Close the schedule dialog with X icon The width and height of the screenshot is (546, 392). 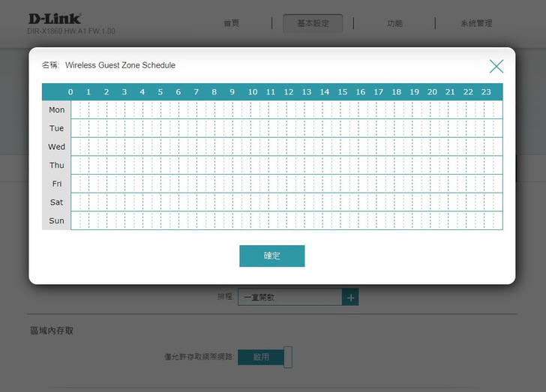click(496, 66)
